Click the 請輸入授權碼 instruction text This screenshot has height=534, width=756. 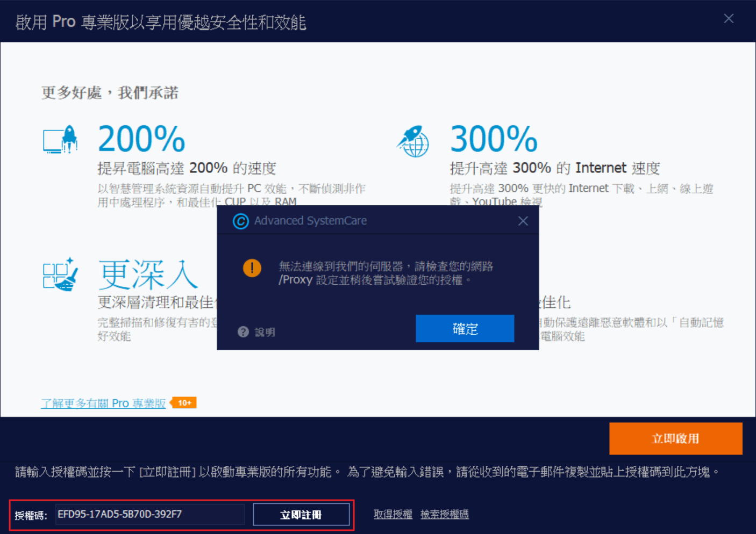click(x=367, y=472)
